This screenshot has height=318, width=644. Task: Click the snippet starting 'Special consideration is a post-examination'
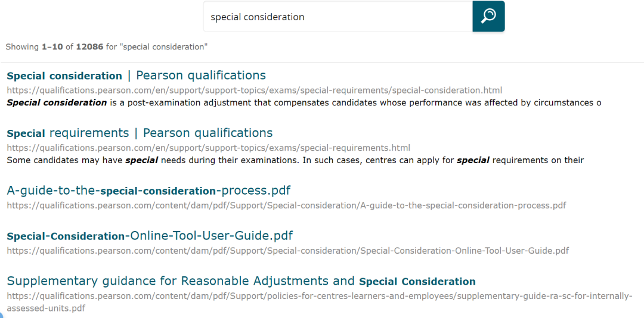pos(304,102)
